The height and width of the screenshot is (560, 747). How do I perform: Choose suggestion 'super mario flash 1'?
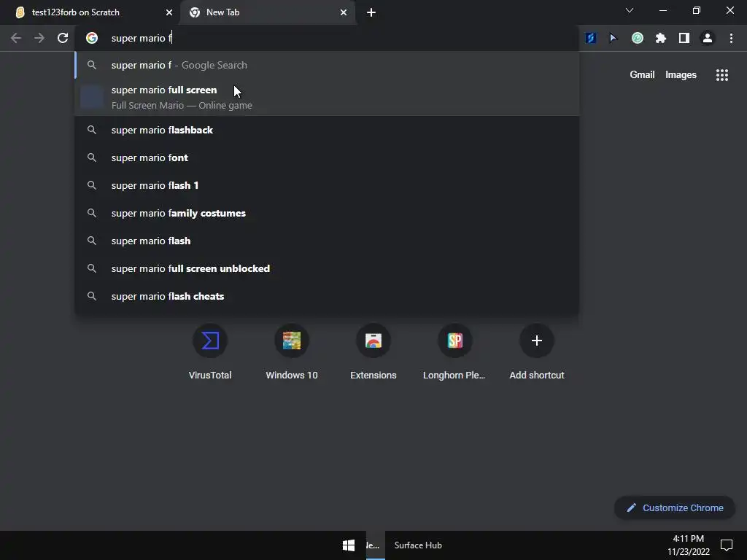click(327, 185)
